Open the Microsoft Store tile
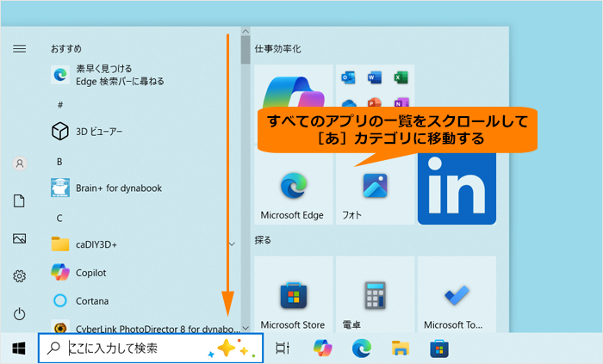Screen dimensions: 603x364 294,294
